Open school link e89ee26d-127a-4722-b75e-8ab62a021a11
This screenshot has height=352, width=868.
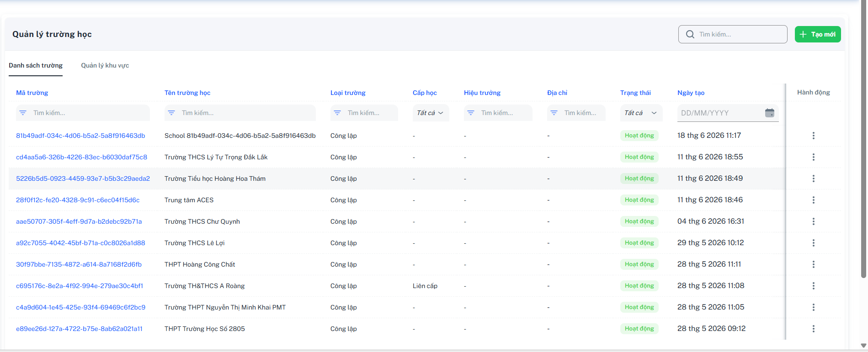pos(79,329)
